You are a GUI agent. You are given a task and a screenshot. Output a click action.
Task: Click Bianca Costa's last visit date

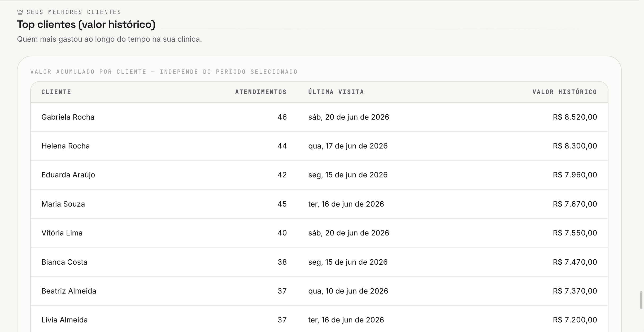pos(348,262)
